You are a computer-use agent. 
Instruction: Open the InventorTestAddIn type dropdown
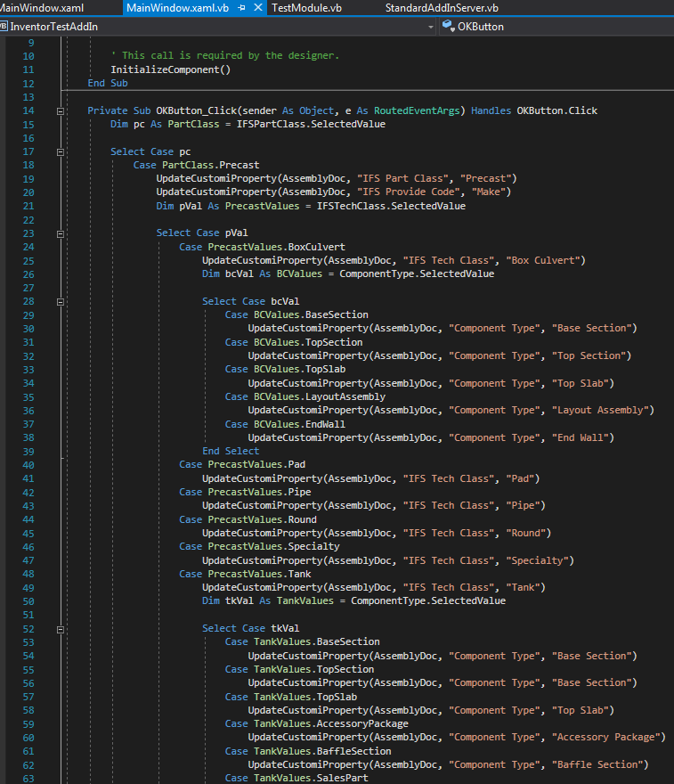click(x=430, y=27)
